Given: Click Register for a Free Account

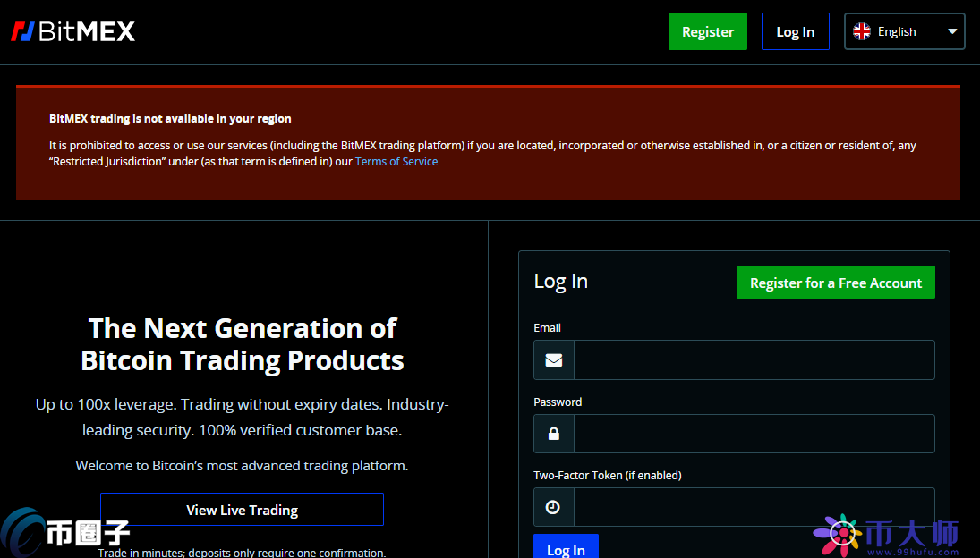Looking at the screenshot, I should (x=835, y=283).
